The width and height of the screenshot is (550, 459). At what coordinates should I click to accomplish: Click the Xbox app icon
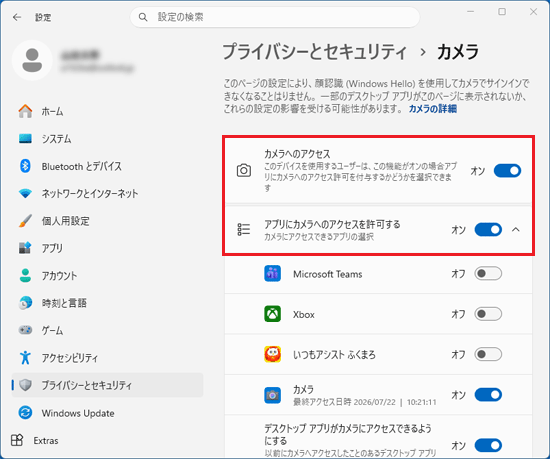pyautogui.click(x=273, y=314)
